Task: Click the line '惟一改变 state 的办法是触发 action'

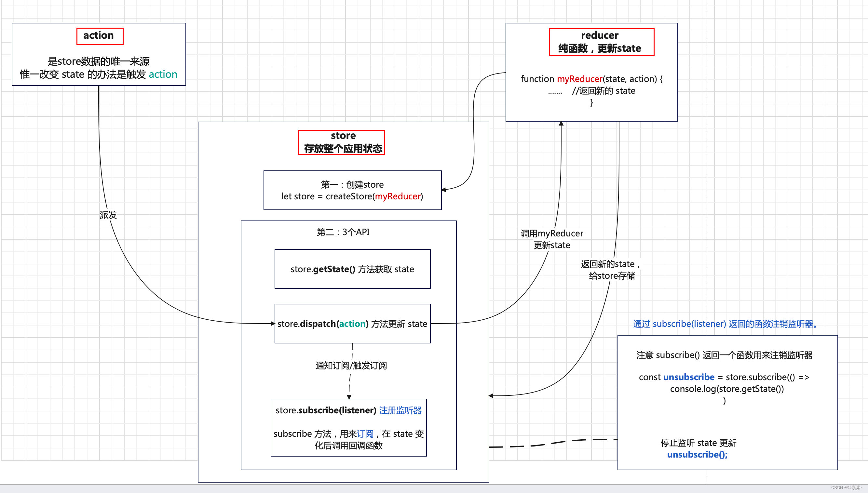Action: click(99, 74)
